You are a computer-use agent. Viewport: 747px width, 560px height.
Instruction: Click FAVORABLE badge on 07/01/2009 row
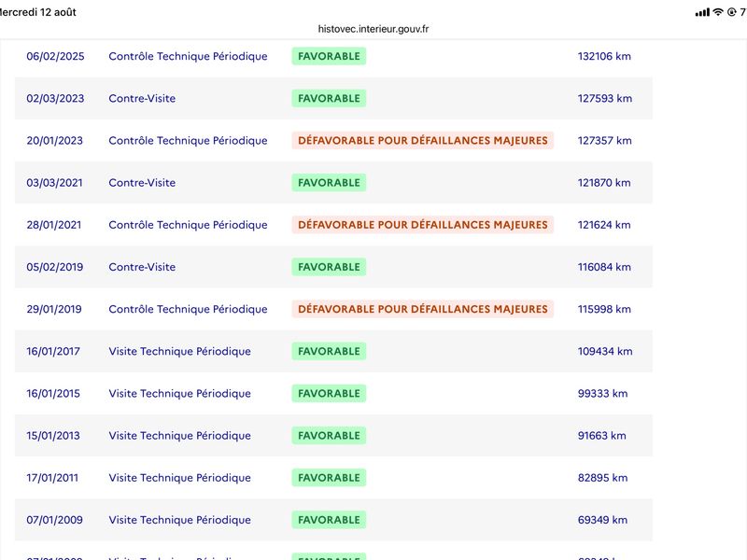(329, 520)
